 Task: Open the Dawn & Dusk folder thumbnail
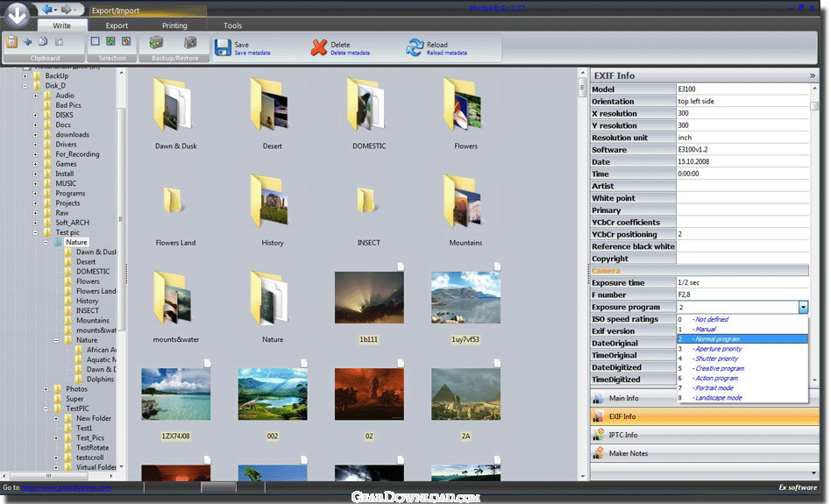[x=172, y=105]
